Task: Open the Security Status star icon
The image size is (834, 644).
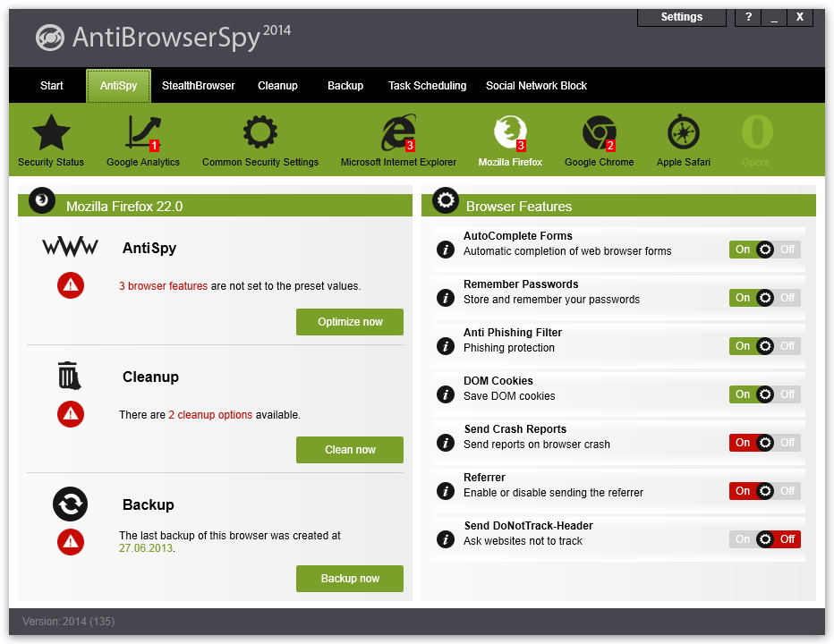Action: (51, 133)
